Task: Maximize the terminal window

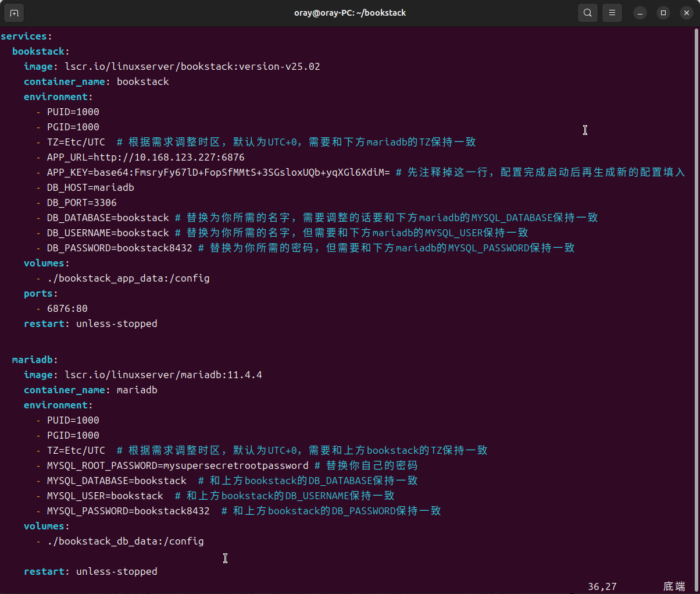Action: coord(663,13)
